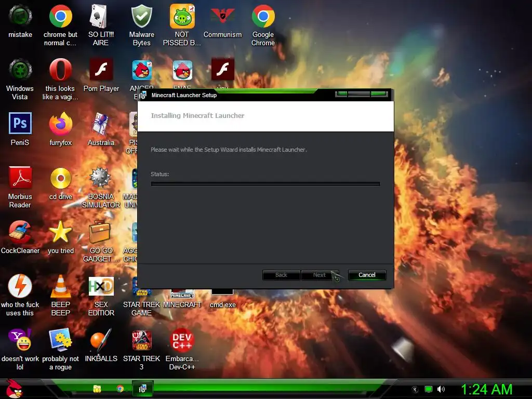Click the 1:24 AM taskbar clock
The image size is (532, 399).
pyautogui.click(x=486, y=389)
